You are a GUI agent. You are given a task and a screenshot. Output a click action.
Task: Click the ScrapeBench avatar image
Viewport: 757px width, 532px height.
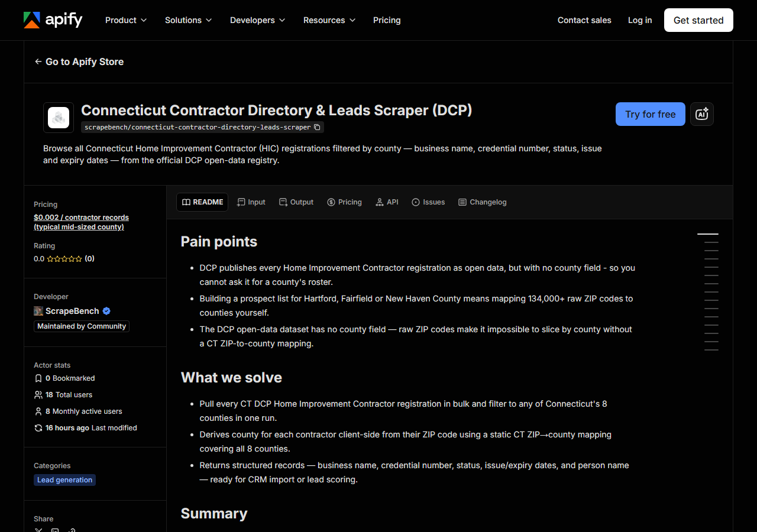click(x=38, y=311)
